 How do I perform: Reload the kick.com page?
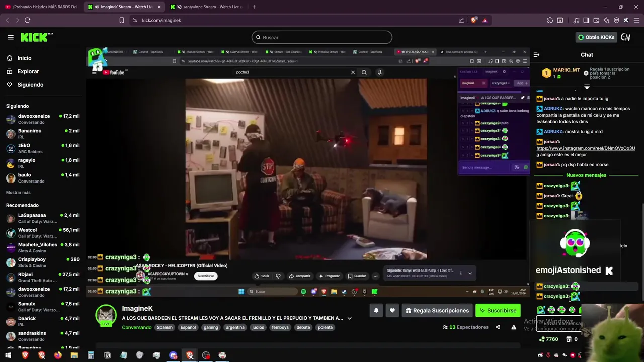pyautogui.click(x=27, y=20)
